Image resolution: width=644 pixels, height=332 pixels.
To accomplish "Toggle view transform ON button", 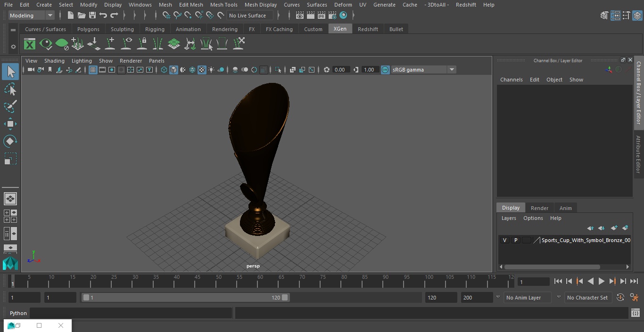I will (385, 70).
